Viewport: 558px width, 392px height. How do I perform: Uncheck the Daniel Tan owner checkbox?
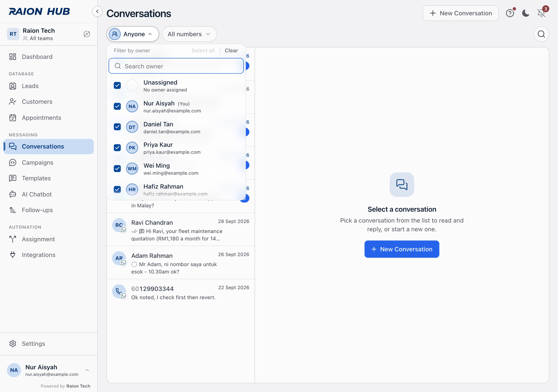[x=118, y=127]
